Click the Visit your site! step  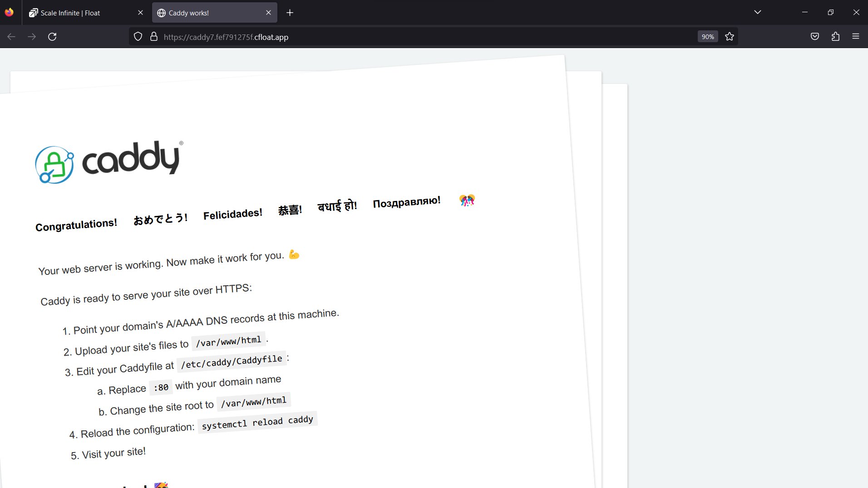[113, 453]
